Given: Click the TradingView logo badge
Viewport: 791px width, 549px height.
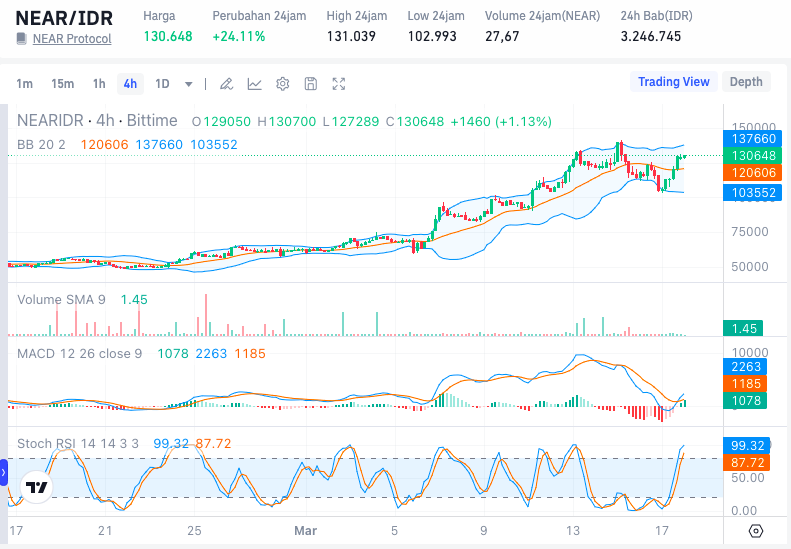Looking at the screenshot, I should click(36, 487).
